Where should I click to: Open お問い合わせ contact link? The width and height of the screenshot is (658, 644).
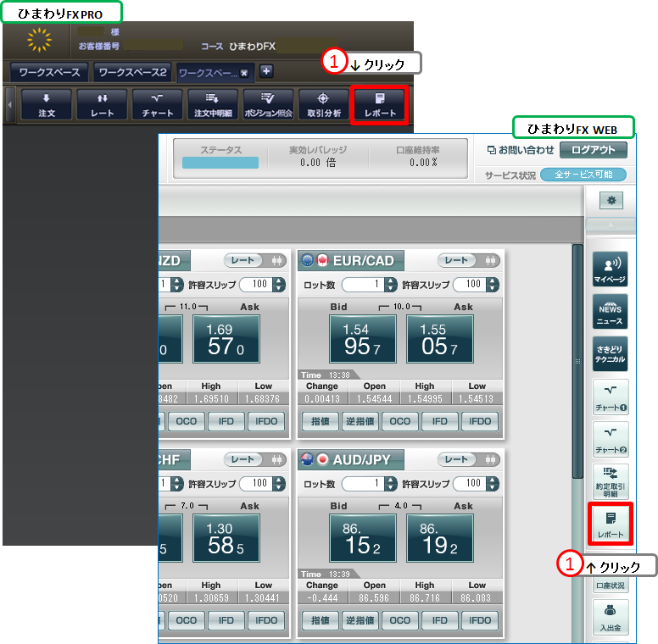tap(521, 150)
